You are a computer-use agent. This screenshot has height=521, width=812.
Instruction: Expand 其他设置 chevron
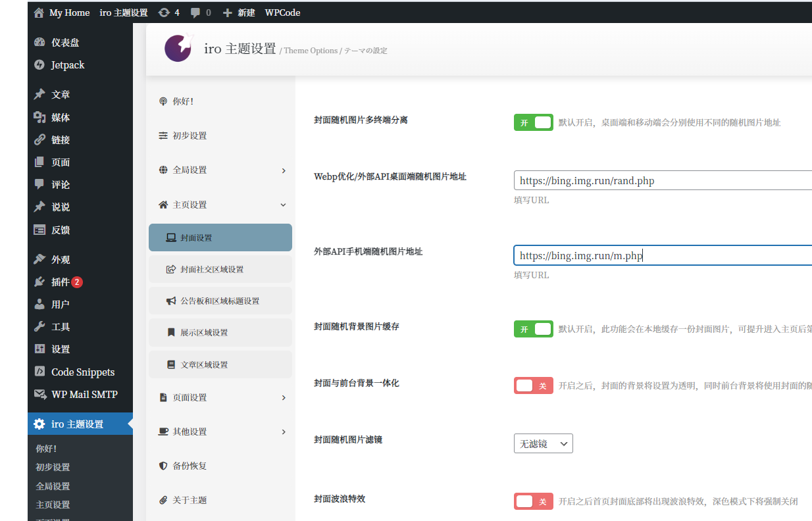tap(284, 432)
